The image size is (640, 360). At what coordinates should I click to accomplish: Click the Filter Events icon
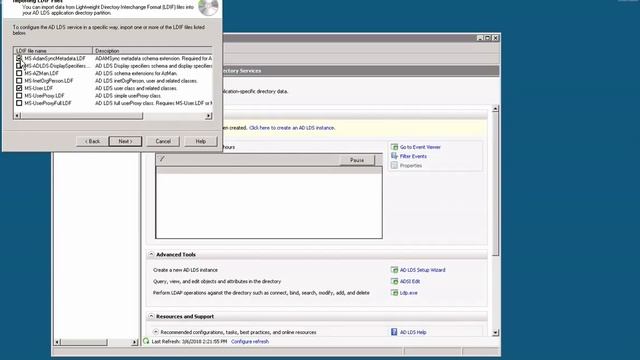coord(394,156)
